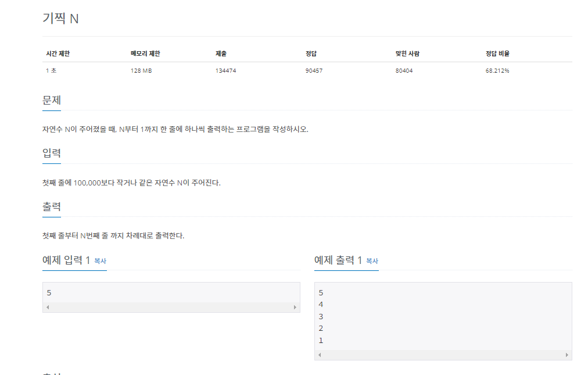
Task: Click the 정답 column header
Action: (x=311, y=53)
